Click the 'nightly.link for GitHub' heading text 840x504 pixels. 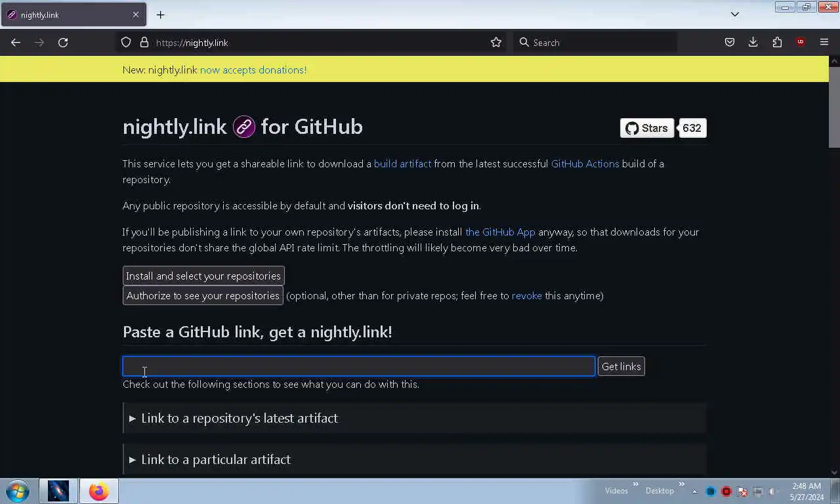(x=243, y=127)
